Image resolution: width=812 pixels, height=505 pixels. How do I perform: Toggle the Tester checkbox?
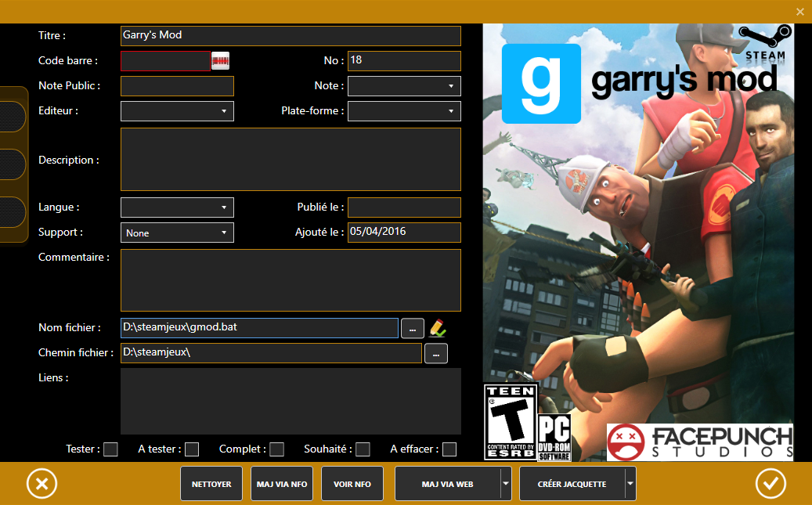pyautogui.click(x=110, y=449)
